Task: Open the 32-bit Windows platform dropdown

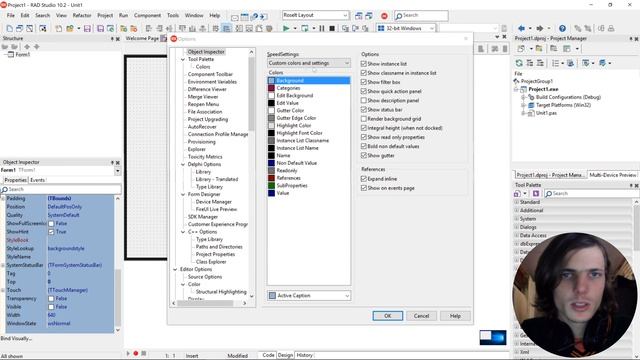Action: 406,28
